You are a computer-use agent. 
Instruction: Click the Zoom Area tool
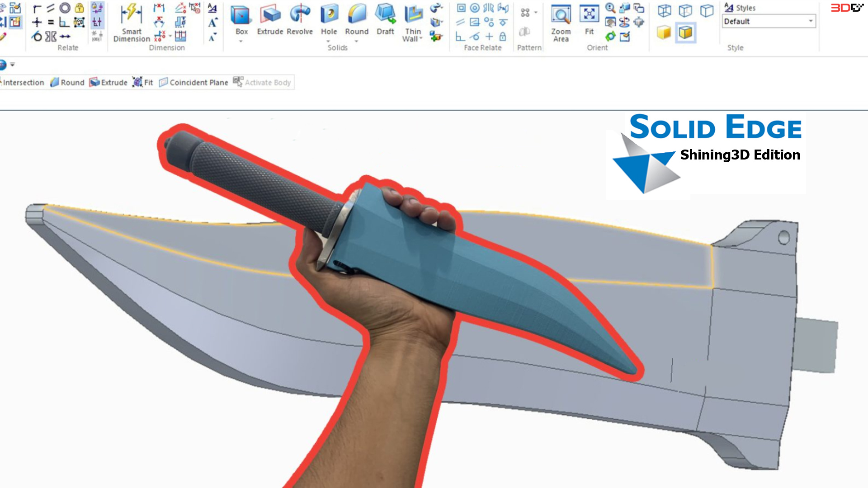[x=561, y=20]
